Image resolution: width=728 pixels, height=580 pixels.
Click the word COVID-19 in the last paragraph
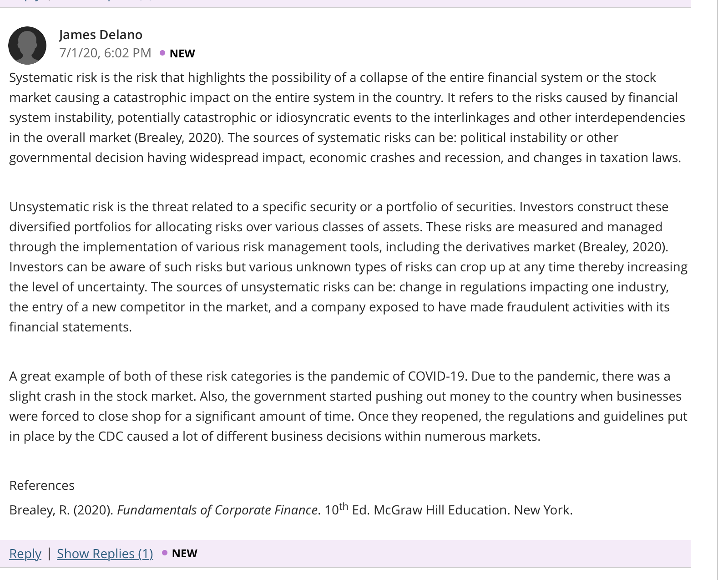(x=436, y=376)
